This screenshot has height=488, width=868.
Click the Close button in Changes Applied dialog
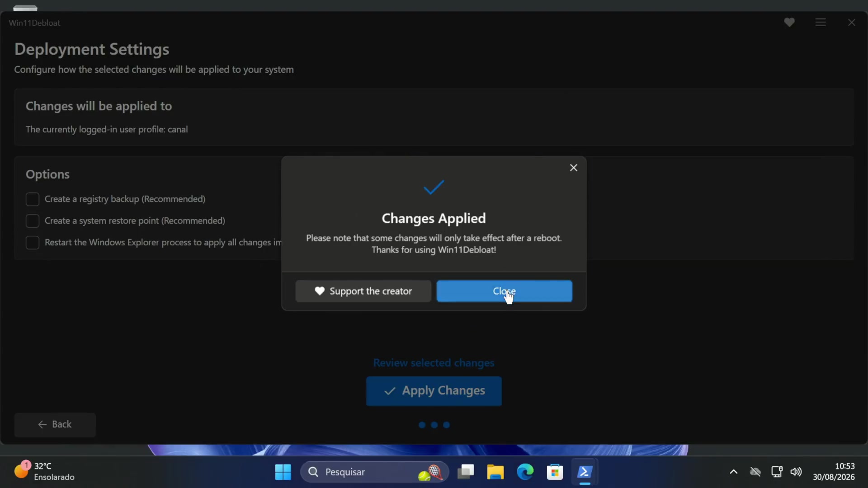(x=504, y=291)
